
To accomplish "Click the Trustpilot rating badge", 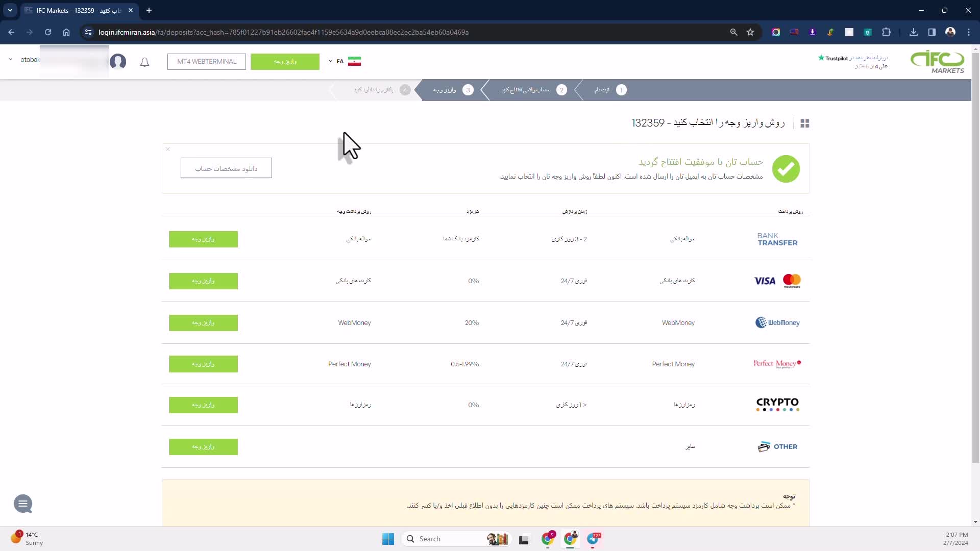I will point(852,62).
